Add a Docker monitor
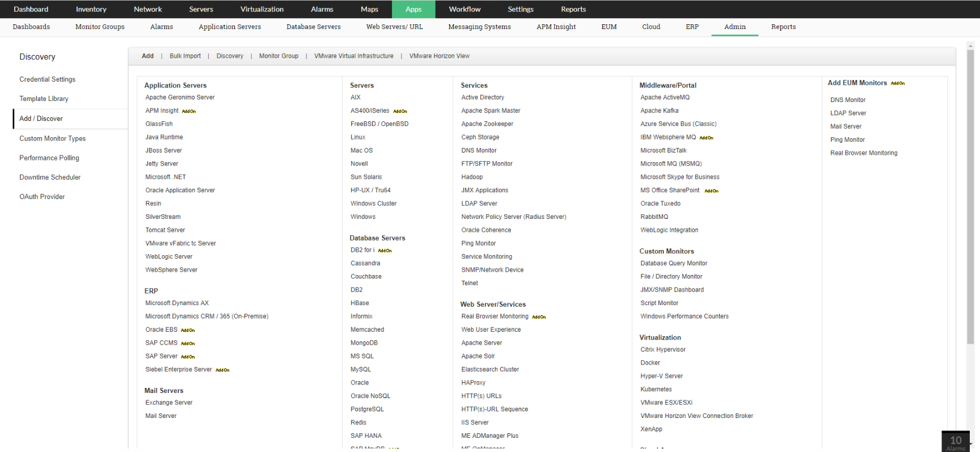This screenshot has width=980, height=452. pyautogui.click(x=650, y=363)
